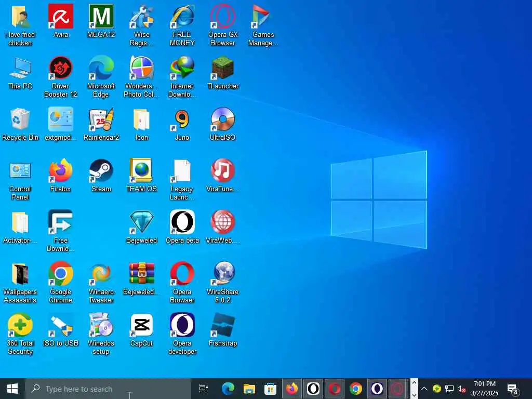Switch to Google Chrome on taskbar
This screenshot has height=399, width=532.
[x=355, y=389]
